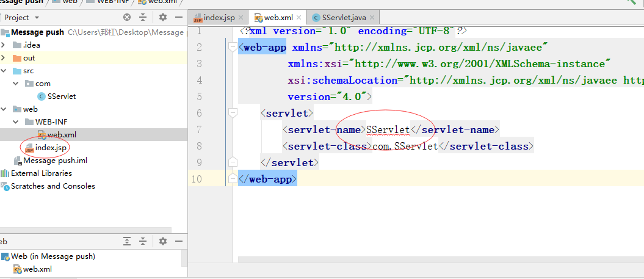Screen dimensions: 644x279
Task: Hide the Web tool window
Action: 179,241
